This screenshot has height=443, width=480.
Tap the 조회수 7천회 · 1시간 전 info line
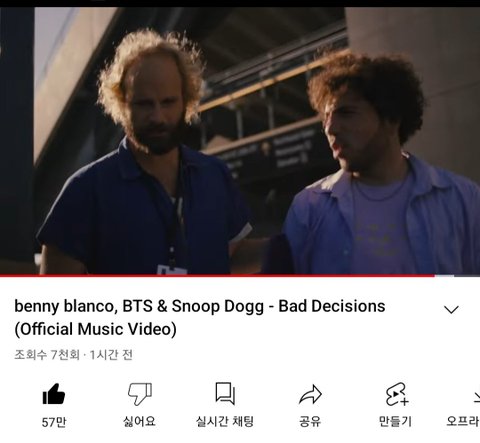tap(74, 355)
